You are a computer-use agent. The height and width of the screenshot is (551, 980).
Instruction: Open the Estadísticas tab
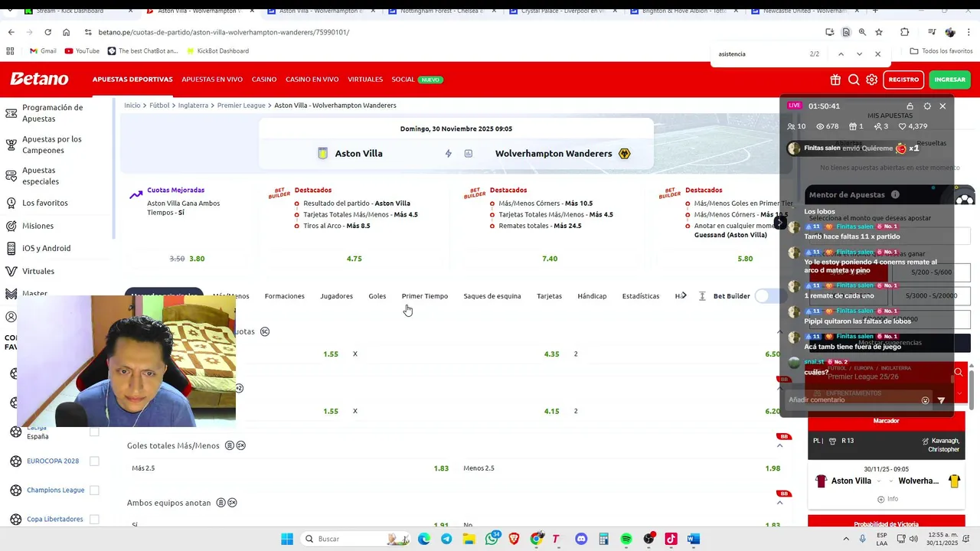click(641, 296)
